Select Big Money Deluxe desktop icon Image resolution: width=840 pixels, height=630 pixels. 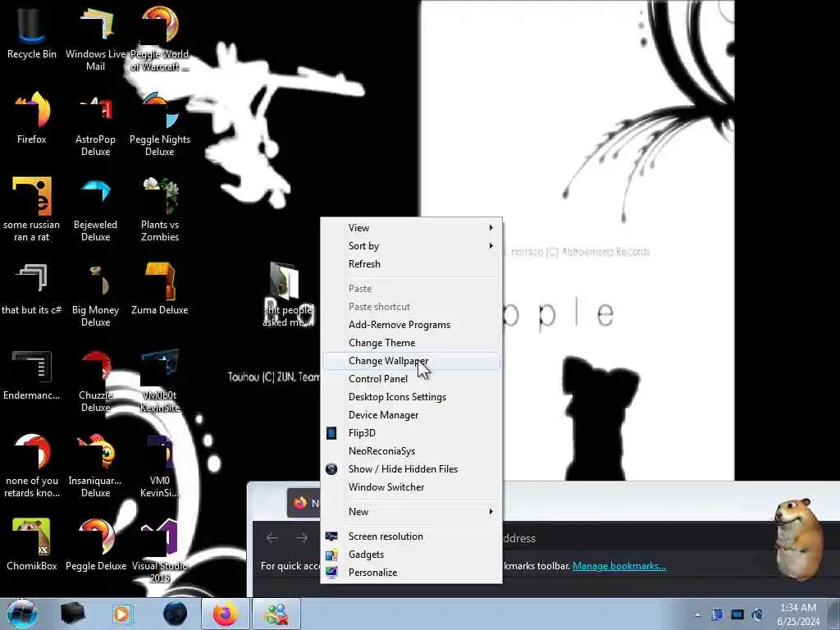(95, 294)
